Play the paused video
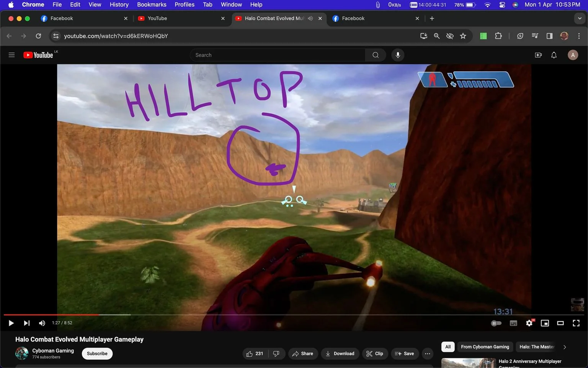 coord(11,323)
